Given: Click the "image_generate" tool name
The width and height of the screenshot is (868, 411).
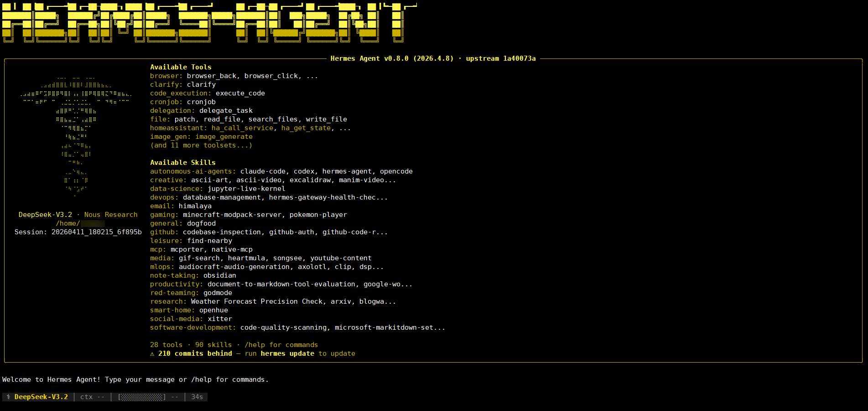Looking at the screenshot, I should point(224,137).
